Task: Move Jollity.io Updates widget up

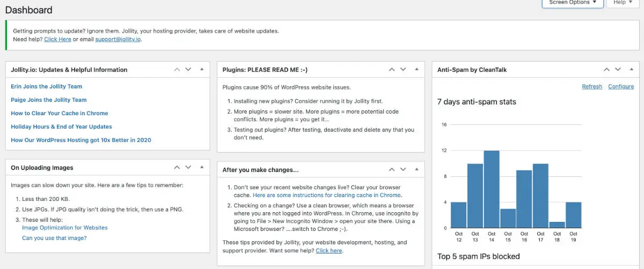Action: 177,70
